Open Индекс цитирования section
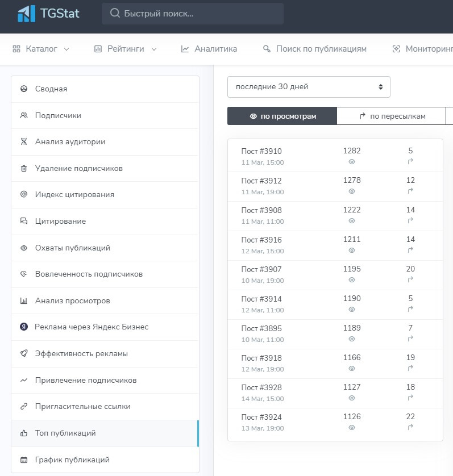This screenshot has height=476, width=453. (x=105, y=195)
